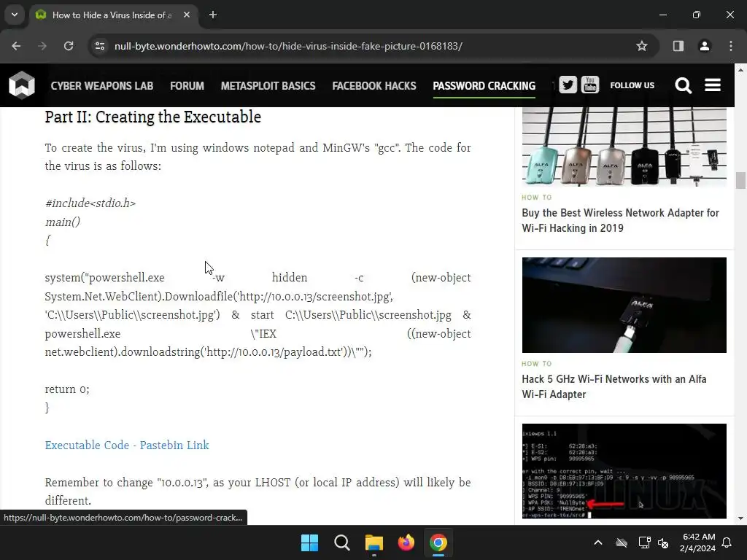Click the 'main()' code line
The image size is (747, 560).
coord(63,222)
